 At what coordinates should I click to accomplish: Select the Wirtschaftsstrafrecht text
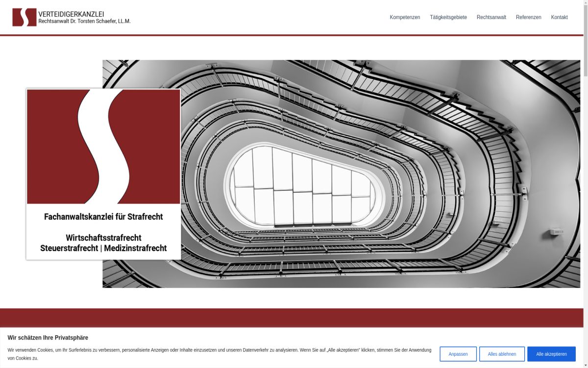pyautogui.click(x=103, y=238)
